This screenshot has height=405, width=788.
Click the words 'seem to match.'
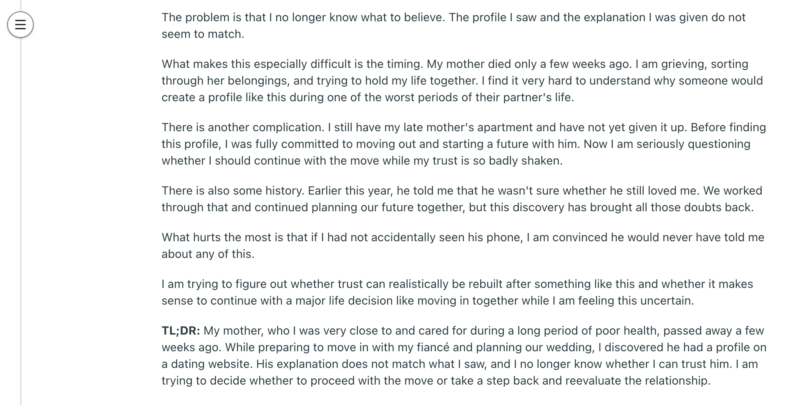[203, 34]
